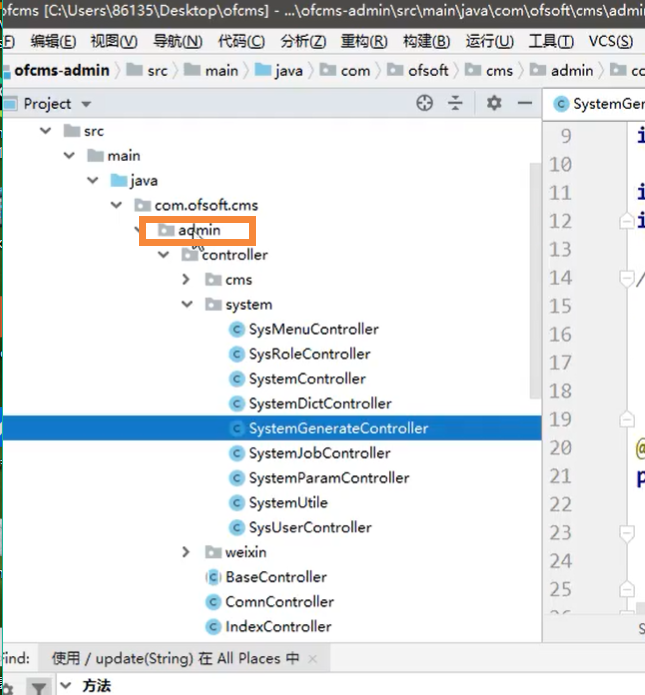Open the Project view dropdown arrow

86,105
